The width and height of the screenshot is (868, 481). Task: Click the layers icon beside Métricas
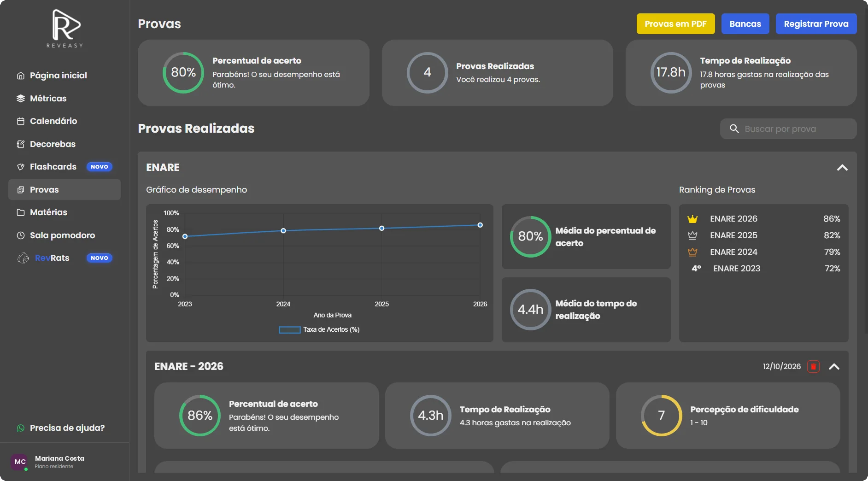coord(21,98)
